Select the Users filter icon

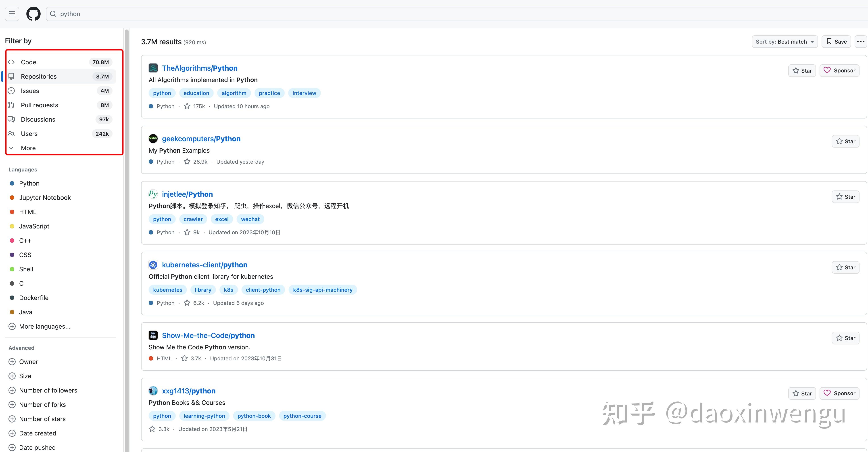pos(11,134)
